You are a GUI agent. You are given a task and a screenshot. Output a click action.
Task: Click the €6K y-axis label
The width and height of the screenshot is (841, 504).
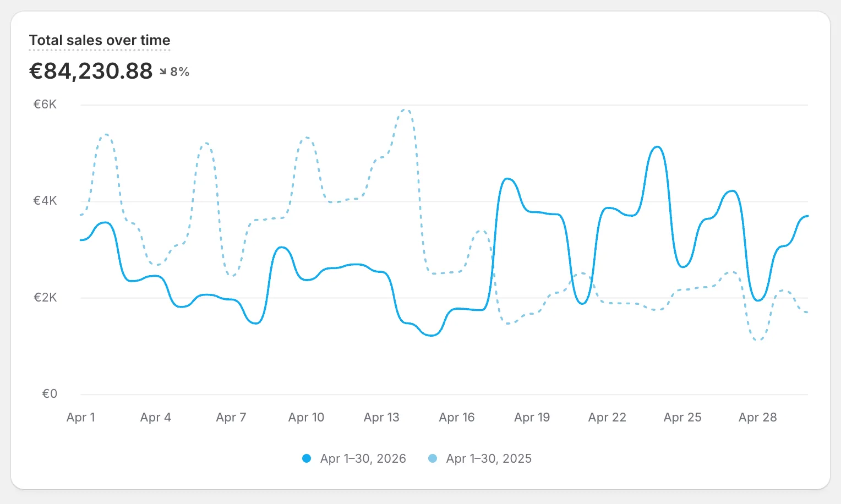45,105
